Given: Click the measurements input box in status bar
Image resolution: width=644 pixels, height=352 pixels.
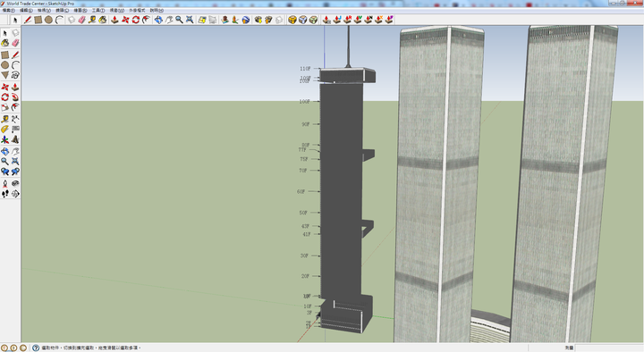Looking at the screenshot, I should point(608,348).
